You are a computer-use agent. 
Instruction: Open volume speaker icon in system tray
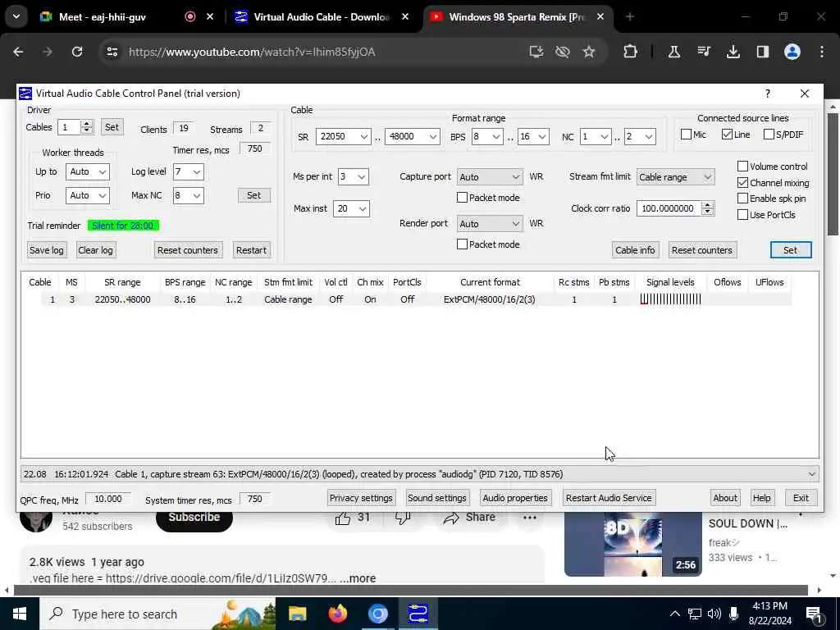[714, 614]
